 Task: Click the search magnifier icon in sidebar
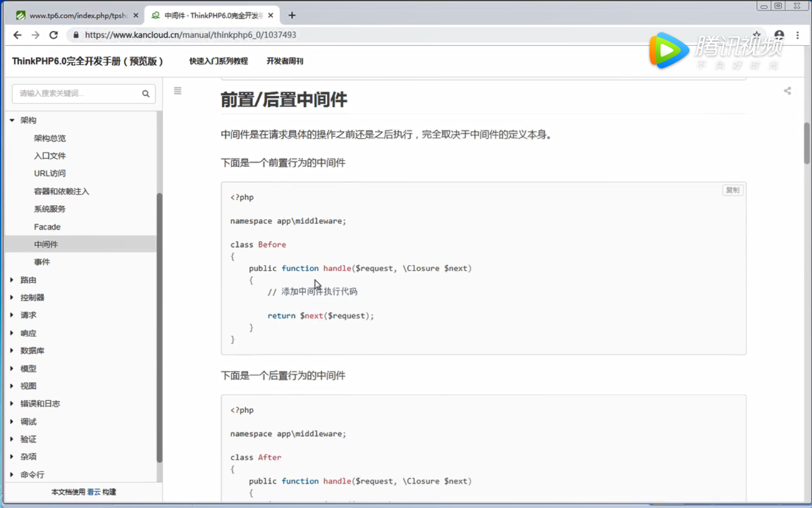pos(145,94)
